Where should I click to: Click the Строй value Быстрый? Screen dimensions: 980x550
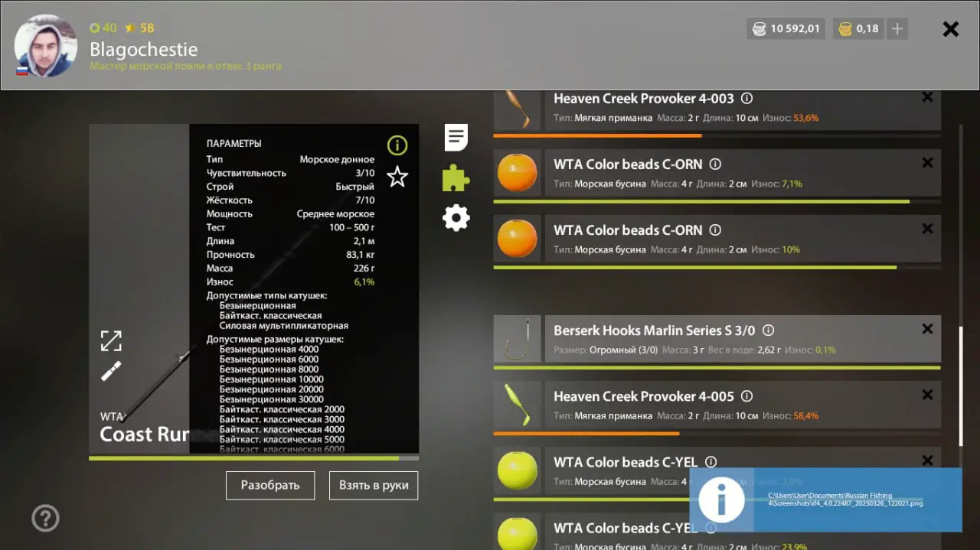(x=355, y=187)
